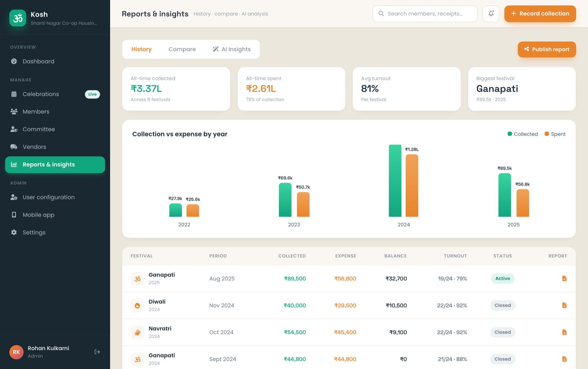Open notifications bell icon
The image size is (588, 369).
point(491,14)
